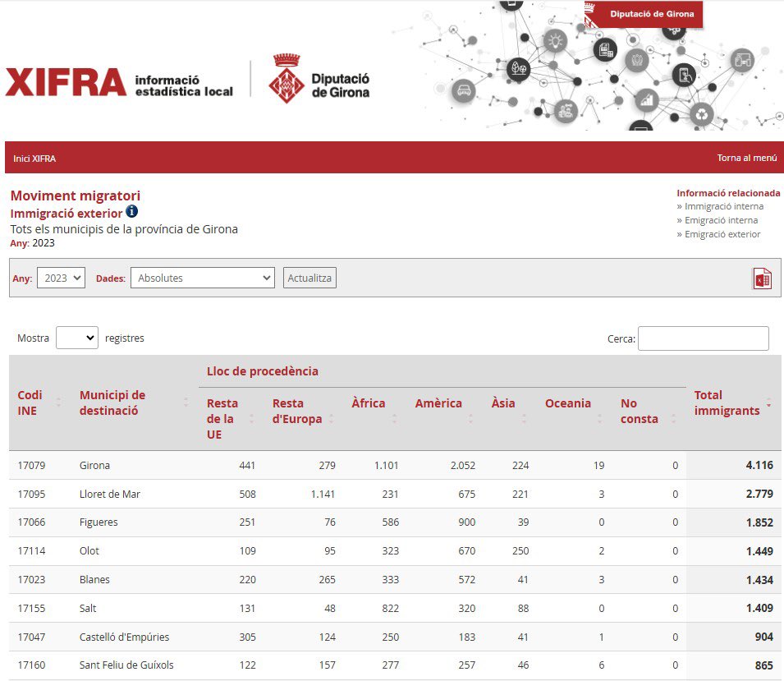Click the Amèrica column header

click(438, 403)
